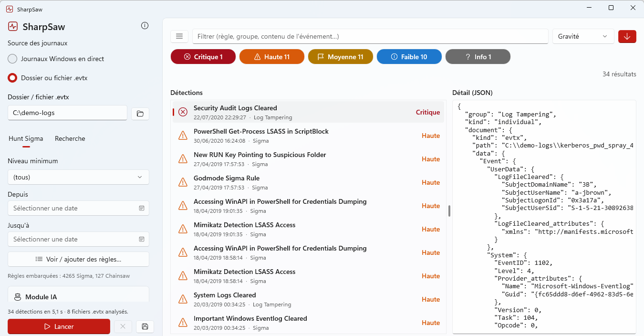Select Accessing WinAPI detection at 18:58:14
The width and height of the screenshot is (644, 336).
[x=308, y=252]
